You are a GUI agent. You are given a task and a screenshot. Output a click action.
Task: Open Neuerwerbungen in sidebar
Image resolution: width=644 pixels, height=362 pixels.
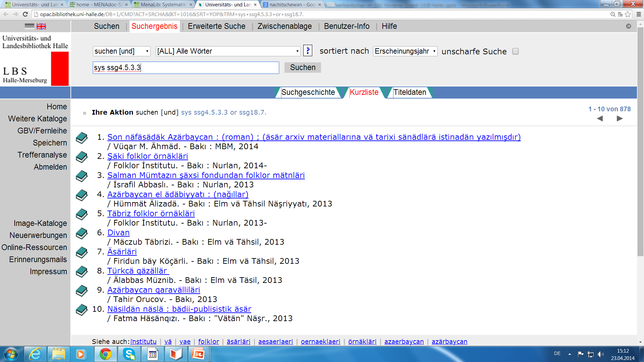pyautogui.click(x=38, y=235)
